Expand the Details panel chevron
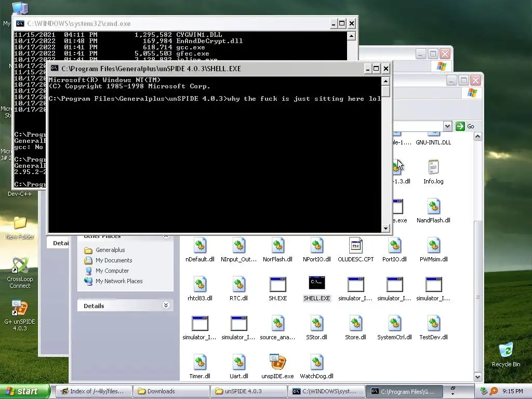Screen dimensions: 532x399 click(x=166, y=305)
